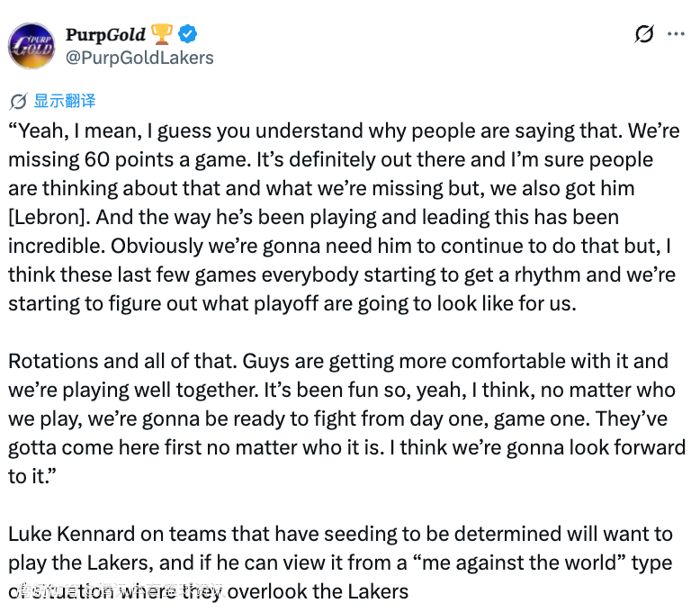Click the 显示翻译 translation link
This screenshot has width=700, height=612.
click(x=65, y=101)
